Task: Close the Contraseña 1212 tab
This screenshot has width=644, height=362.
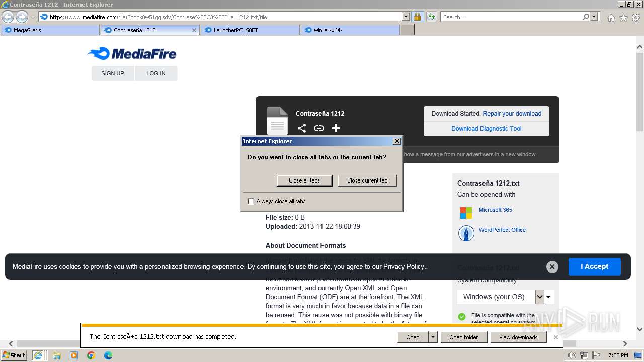Action: pos(194,30)
